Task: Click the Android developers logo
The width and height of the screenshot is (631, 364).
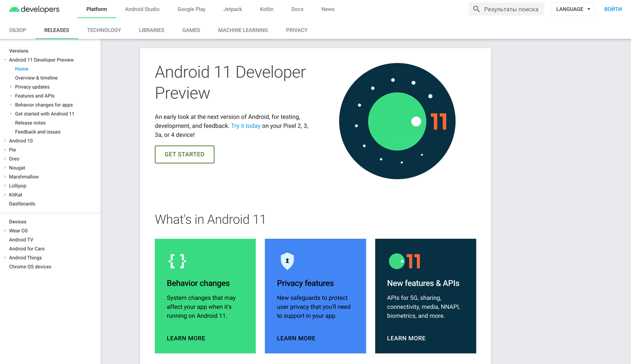Action: tap(34, 9)
